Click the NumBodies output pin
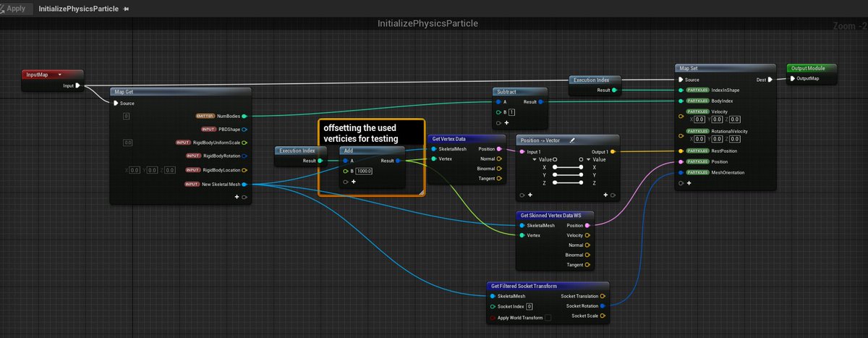Screen dimensions: 868x338 (244, 116)
